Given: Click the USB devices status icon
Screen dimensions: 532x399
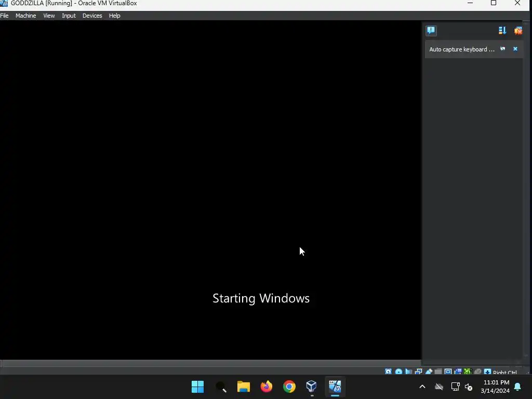Looking at the screenshot, I should click(x=429, y=372).
